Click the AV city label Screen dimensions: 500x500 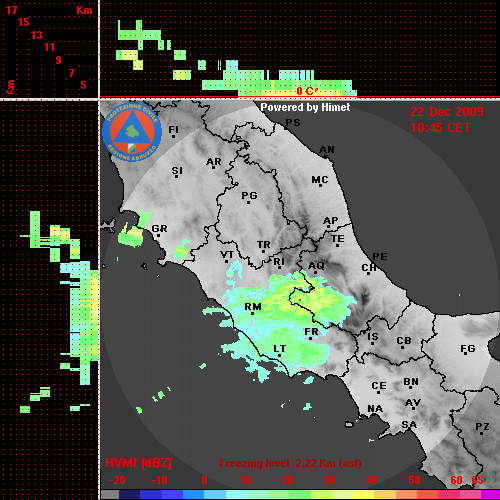click(413, 403)
